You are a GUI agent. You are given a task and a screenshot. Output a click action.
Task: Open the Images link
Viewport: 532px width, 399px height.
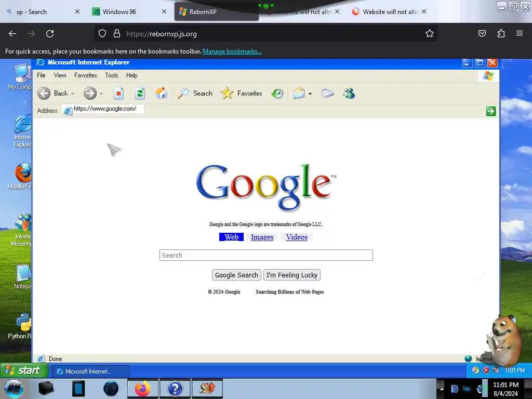[x=262, y=237]
